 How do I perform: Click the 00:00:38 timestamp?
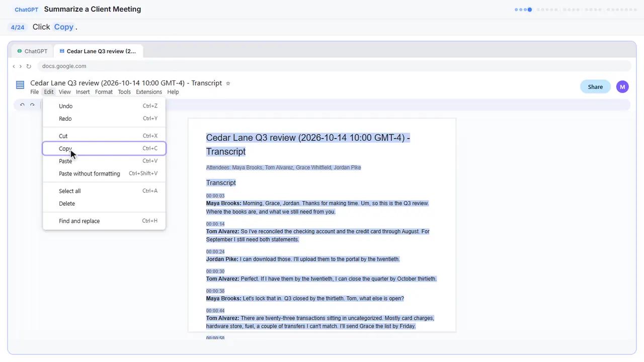tap(215, 291)
